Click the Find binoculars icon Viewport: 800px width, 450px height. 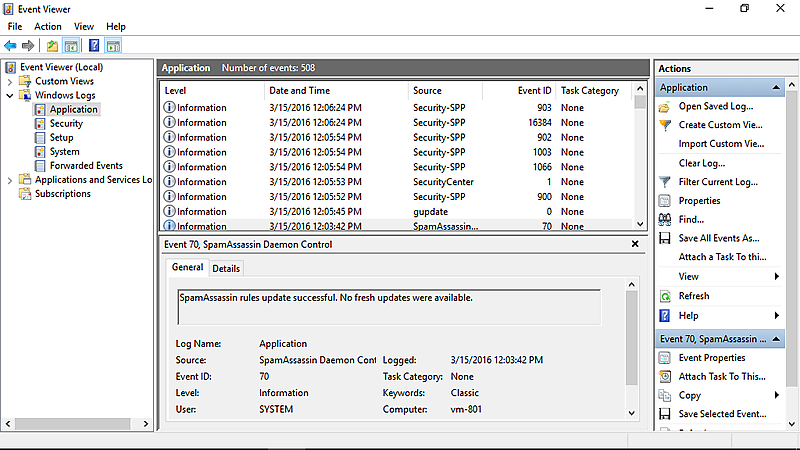pos(666,219)
